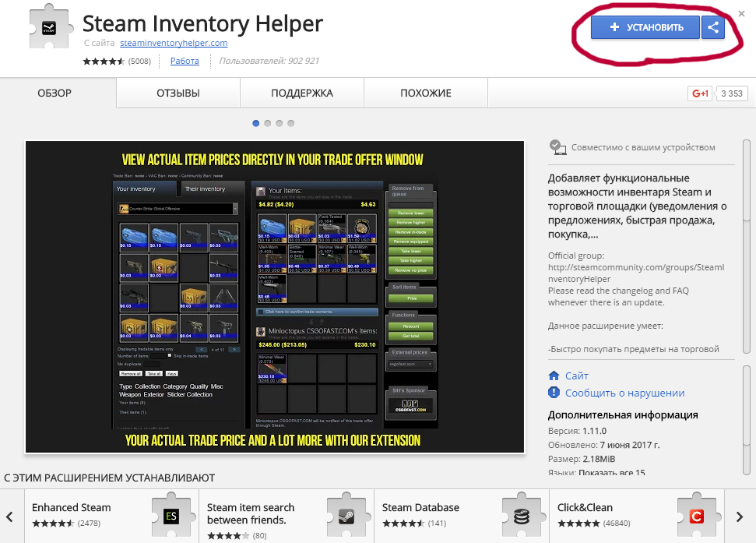
Task: Select the fourth carousel dot
Action: click(x=290, y=123)
